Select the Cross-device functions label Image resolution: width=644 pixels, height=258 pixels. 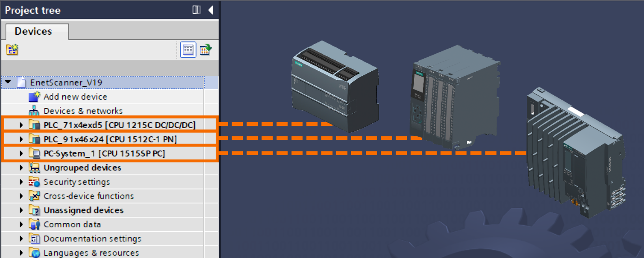89,196
